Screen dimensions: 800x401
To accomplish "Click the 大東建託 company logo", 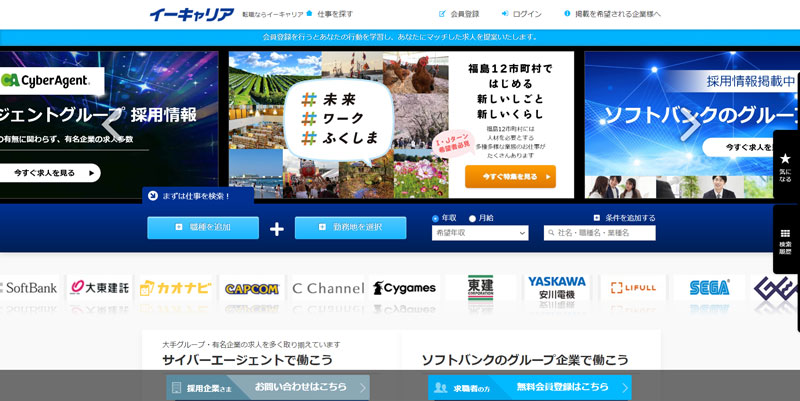I will click(x=99, y=288).
